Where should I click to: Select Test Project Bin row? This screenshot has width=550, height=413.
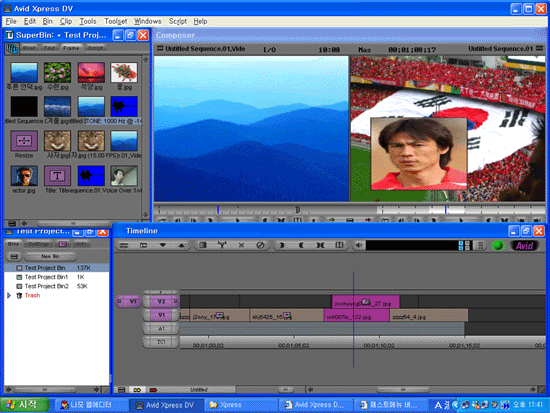click(56, 268)
